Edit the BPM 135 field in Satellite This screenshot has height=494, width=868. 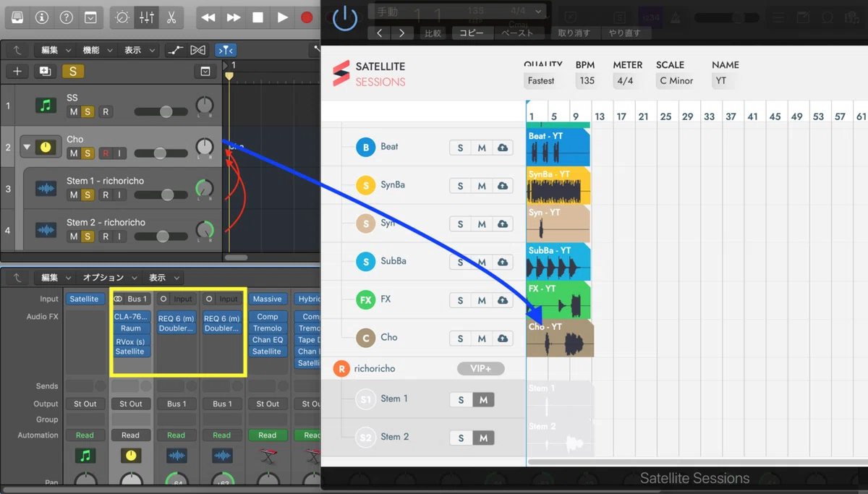tap(587, 81)
